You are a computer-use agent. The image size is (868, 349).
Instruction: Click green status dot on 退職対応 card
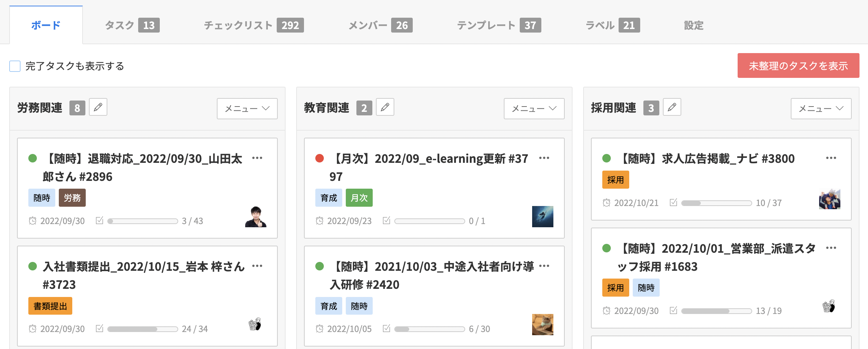(x=33, y=158)
